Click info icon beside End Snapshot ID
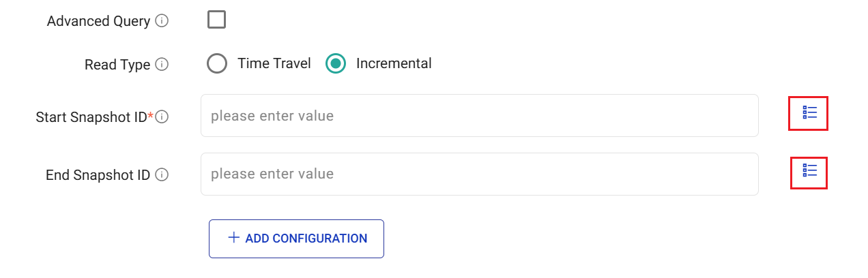 tap(162, 175)
